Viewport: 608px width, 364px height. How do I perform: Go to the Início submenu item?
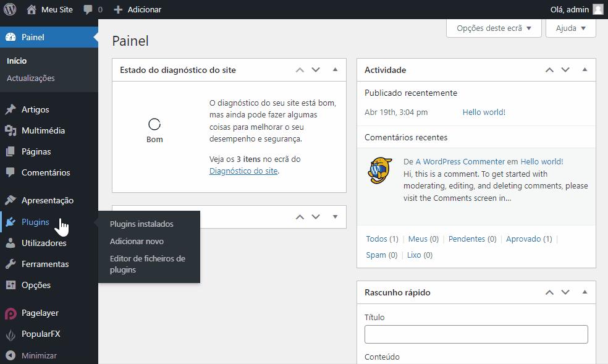[17, 61]
